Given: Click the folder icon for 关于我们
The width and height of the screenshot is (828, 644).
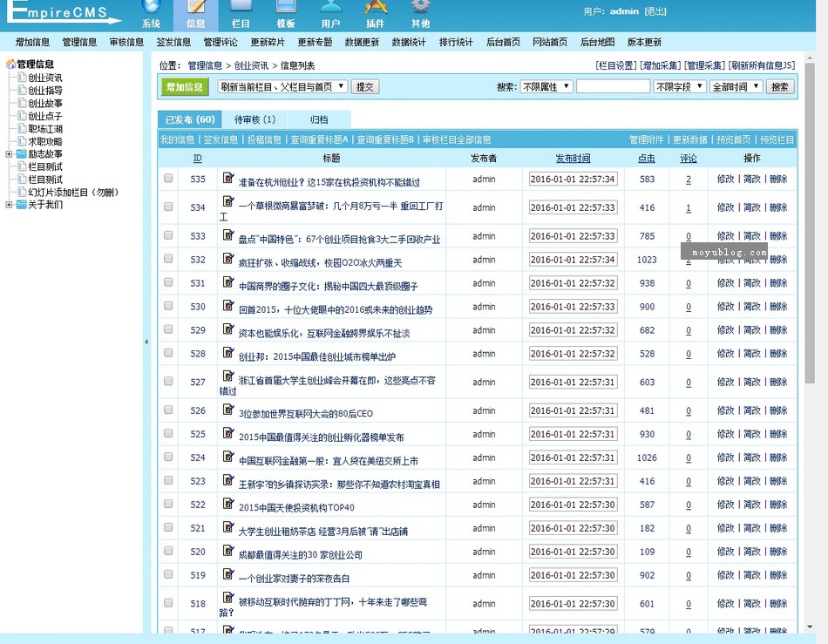Looking at the screenshot, I should click(21, 204).
